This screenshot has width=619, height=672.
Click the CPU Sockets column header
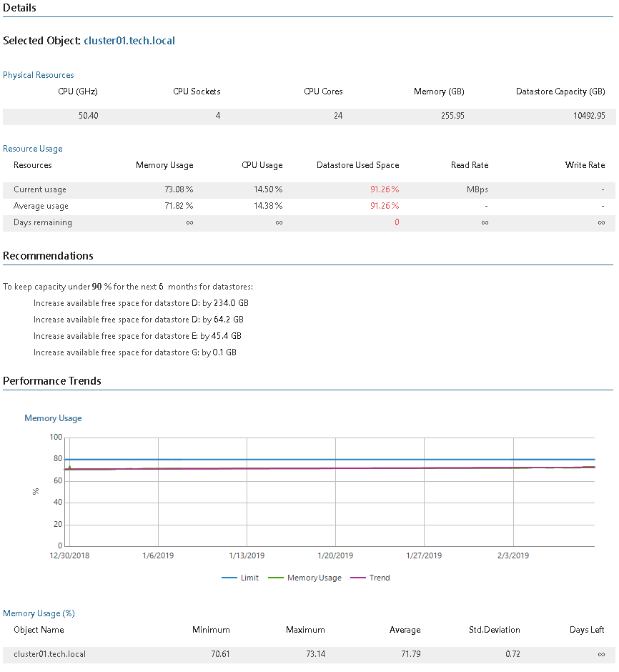197,92
